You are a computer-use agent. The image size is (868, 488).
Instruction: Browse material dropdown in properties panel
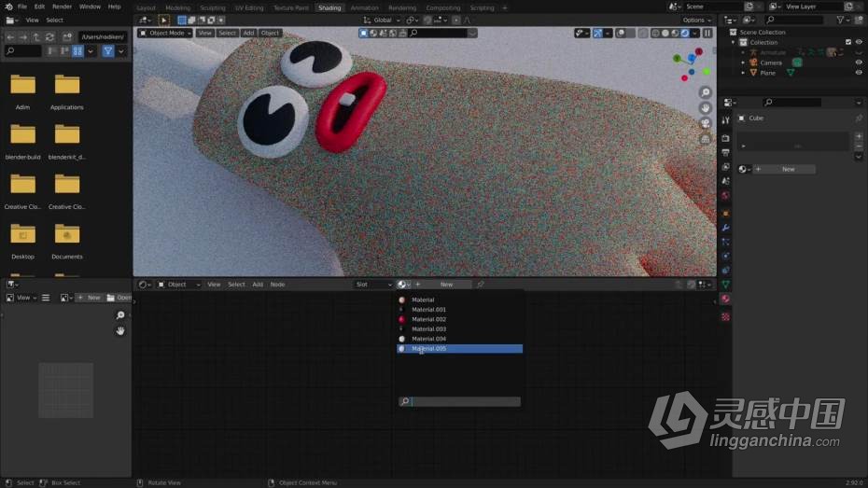[745, 169]
